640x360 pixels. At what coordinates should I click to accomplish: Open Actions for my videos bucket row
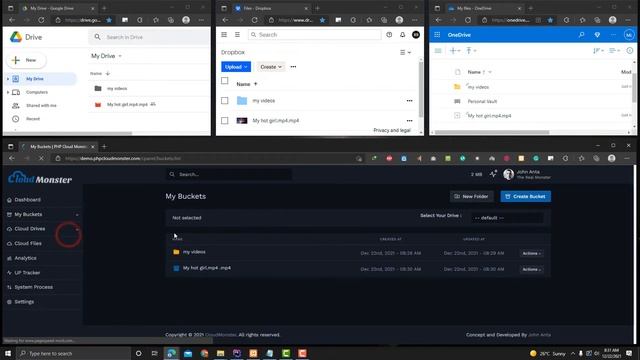[x=531, y=253]
